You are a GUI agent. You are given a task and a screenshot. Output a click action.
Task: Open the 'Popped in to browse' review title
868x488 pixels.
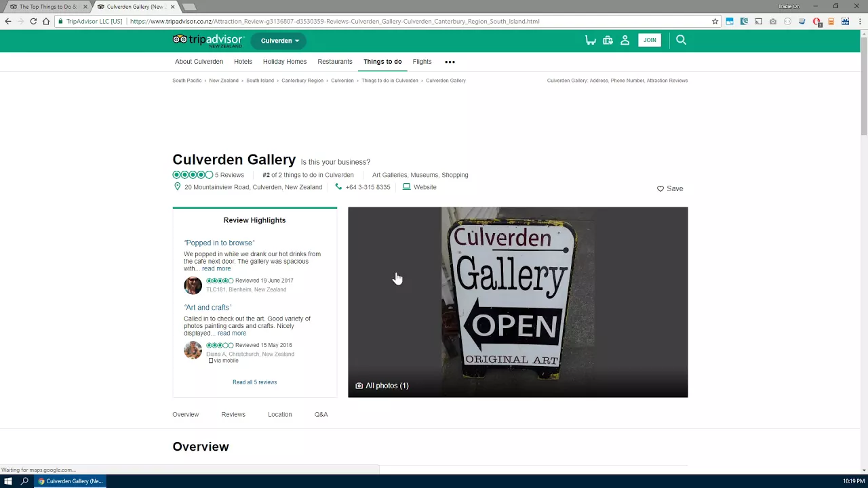pyautogui.click(x=219, y=243)
